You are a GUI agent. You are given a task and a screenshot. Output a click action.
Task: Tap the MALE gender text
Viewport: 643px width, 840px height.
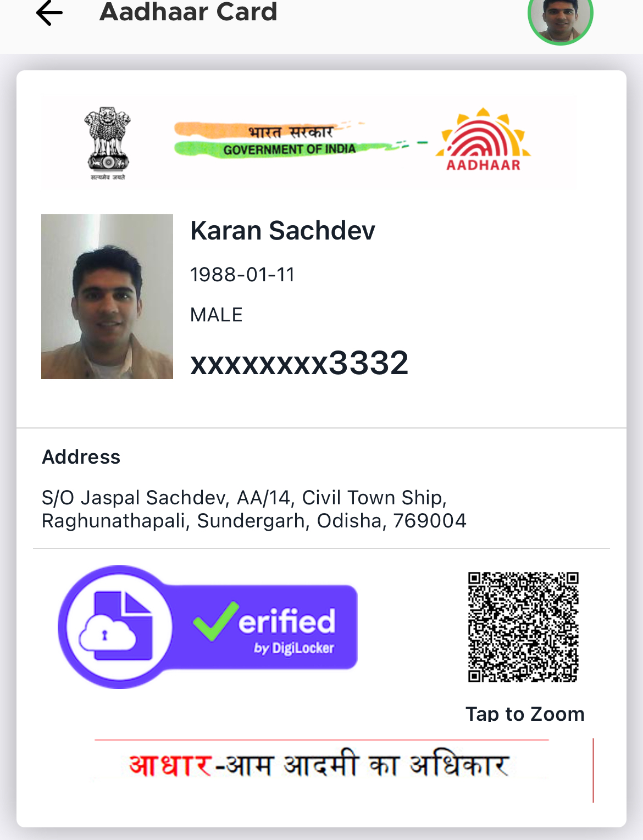(x=217, y=315)
